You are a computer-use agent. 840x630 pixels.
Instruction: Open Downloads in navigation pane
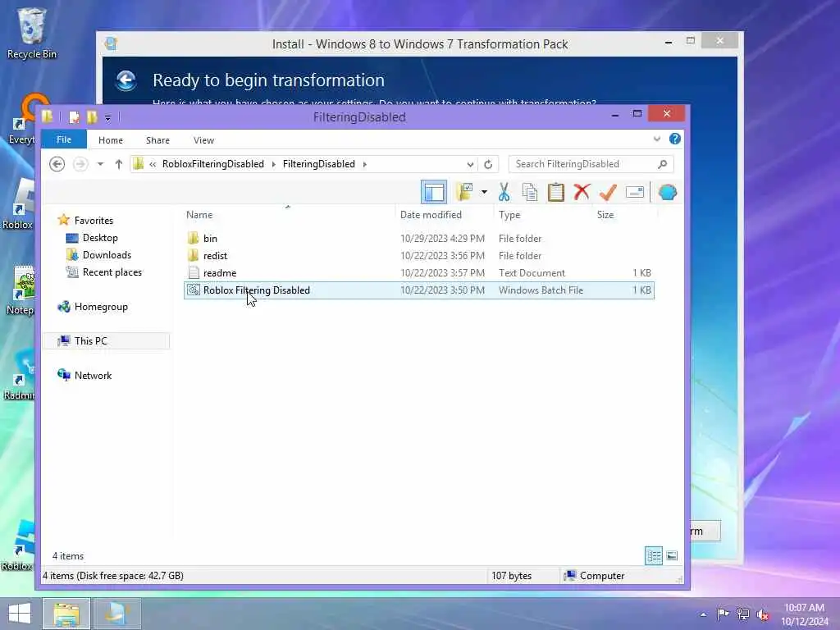107,255
